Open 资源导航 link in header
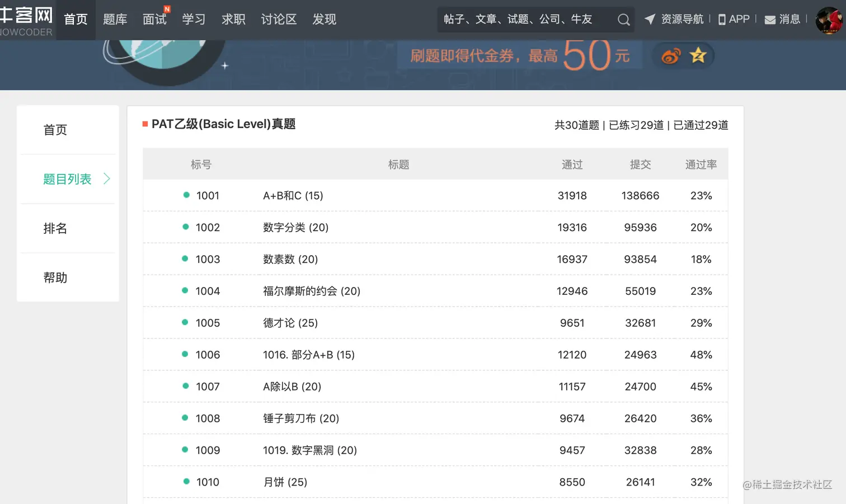The width and height of the screenshot is (846, 504). click(x=682, y=20)
